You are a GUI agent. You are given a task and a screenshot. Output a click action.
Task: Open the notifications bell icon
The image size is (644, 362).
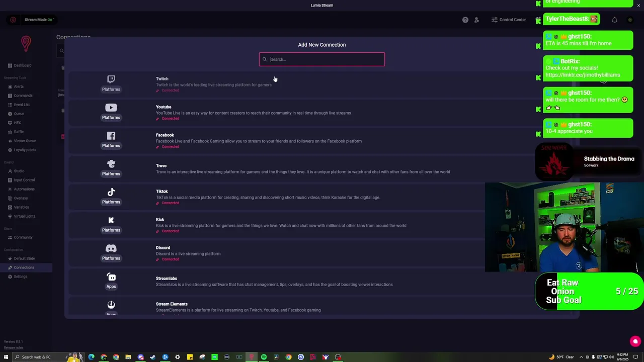pos(614,20)
